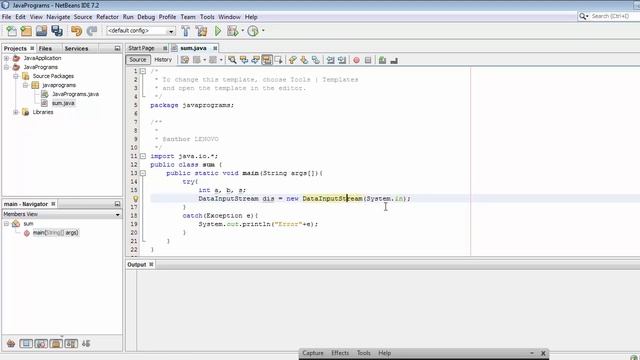Select JavaPrograms.java in Projects tree
Viewport: 640px width, 360px height.
tap(76, 94)
